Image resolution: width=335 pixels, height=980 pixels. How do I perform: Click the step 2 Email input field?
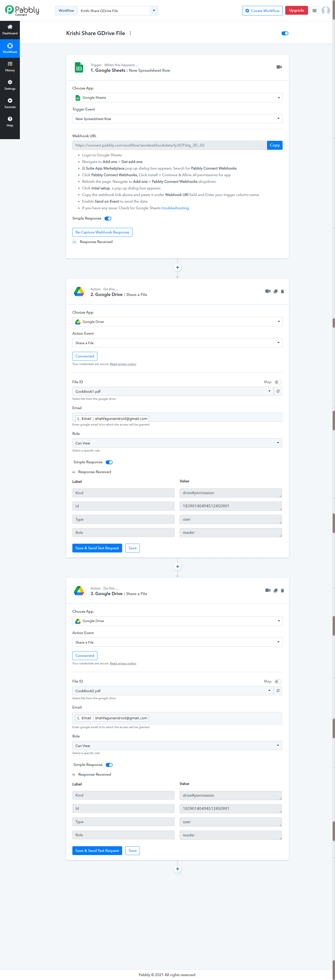point(177,417)
